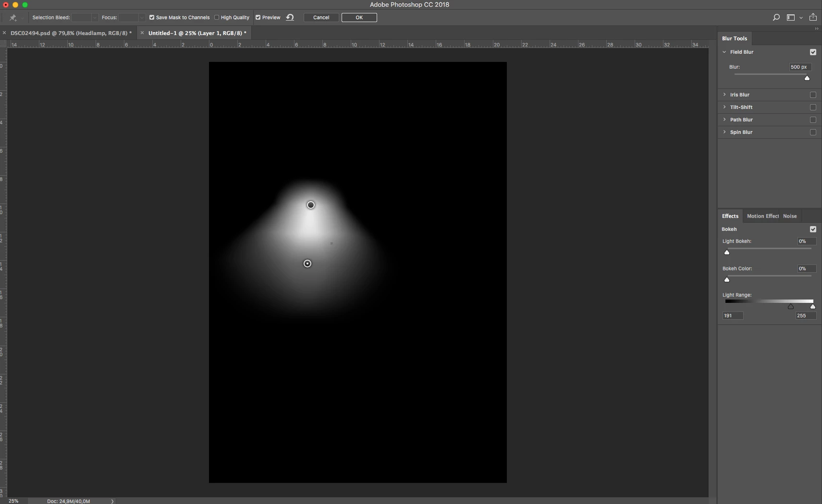The width and height of the screenshot is (822, 504).
Task: Click the Light Bokeh percentage field
Action: [806, 241]
